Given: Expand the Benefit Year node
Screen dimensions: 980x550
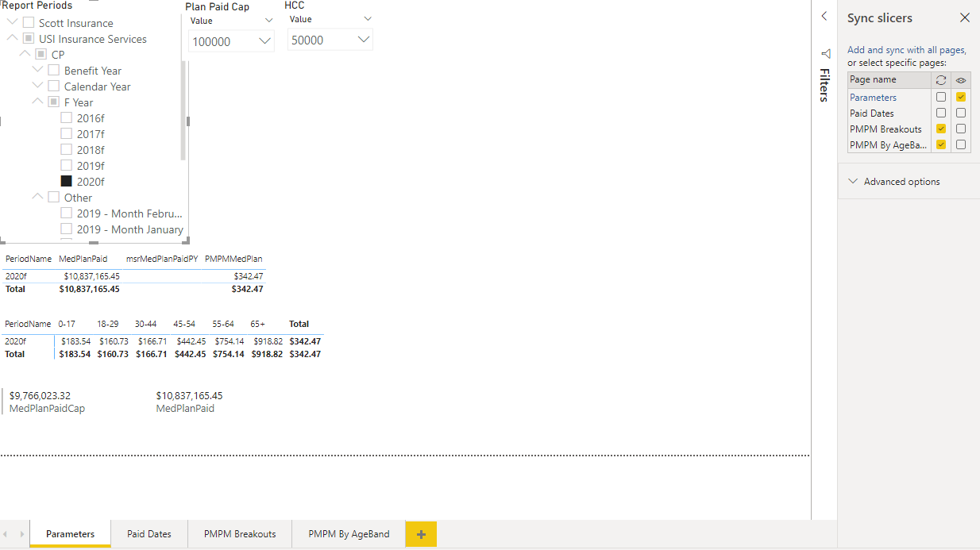Looking at the screenshot, I should coord(37,70).
